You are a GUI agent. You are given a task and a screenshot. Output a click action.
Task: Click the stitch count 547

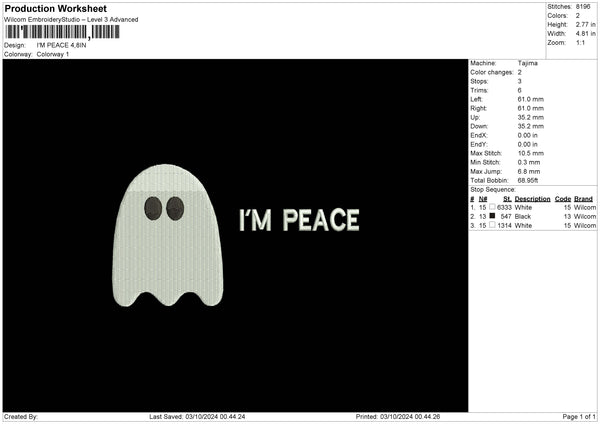[x=506, y=217]
